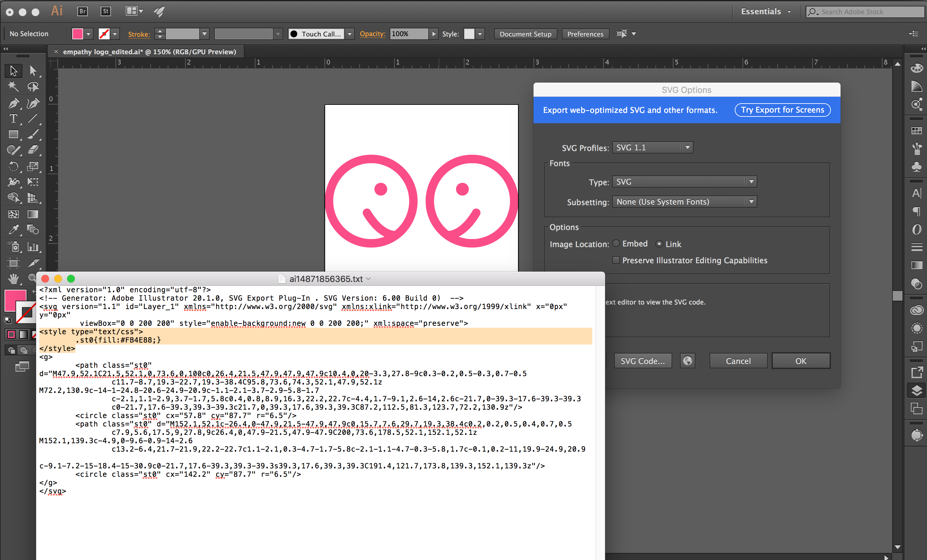Click Try Export for Screens button

click(x=782, y=110)
